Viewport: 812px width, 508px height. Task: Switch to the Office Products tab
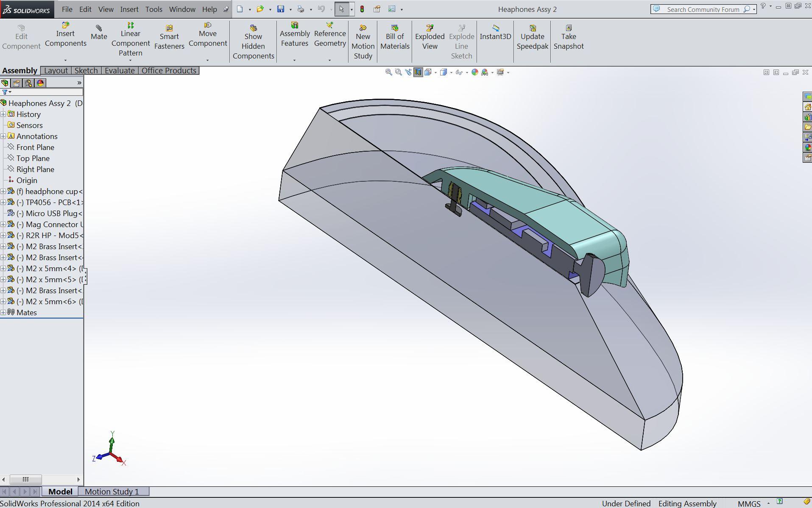169,70
